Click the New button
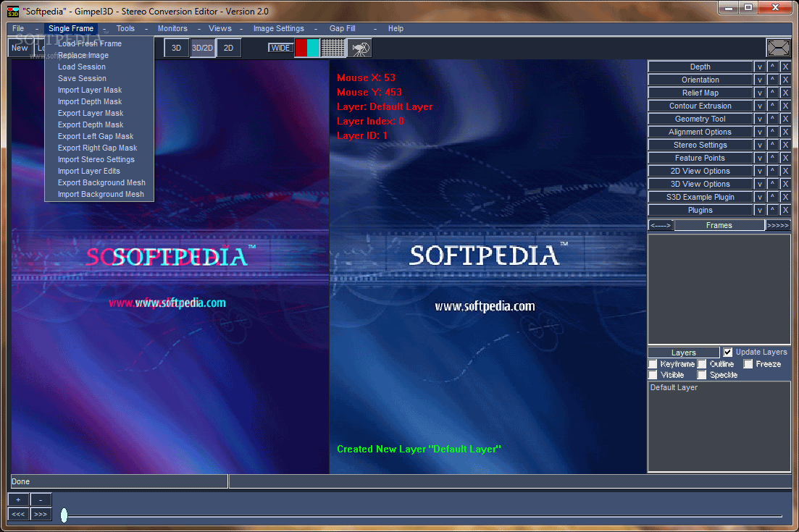Viewport: 799px width, 532px height. pos(20,48)
